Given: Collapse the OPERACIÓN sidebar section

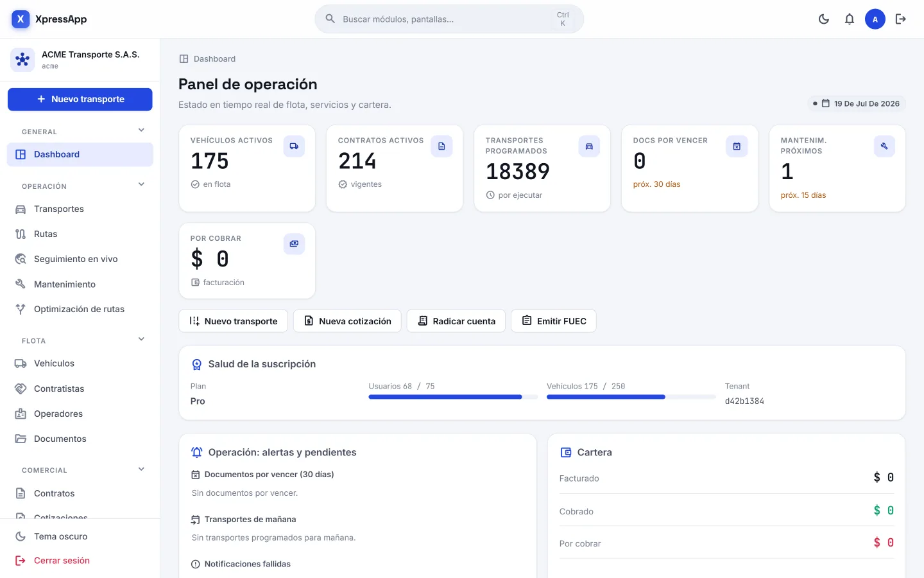Looking at the screenshot, I should [141, 185].
